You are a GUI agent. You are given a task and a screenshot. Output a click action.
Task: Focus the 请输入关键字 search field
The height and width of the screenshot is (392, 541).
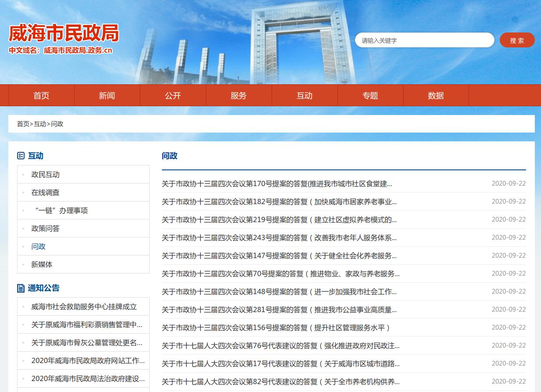(x=424, y=40)
